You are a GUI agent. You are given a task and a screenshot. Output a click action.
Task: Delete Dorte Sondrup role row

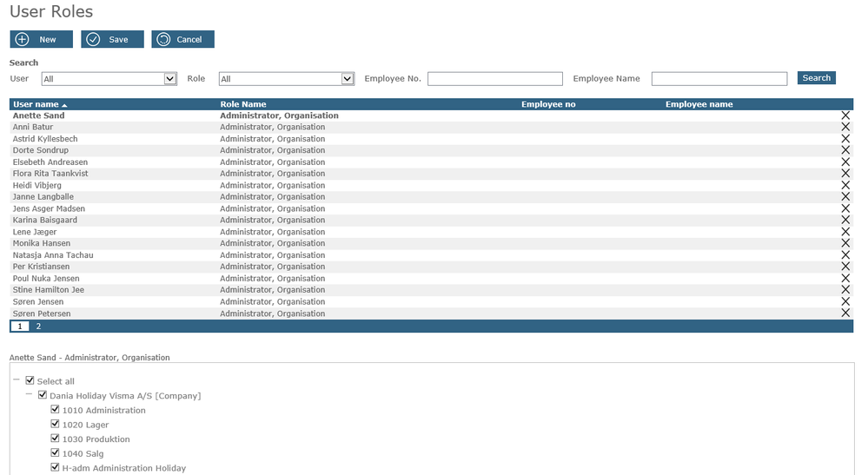[845, 150]
